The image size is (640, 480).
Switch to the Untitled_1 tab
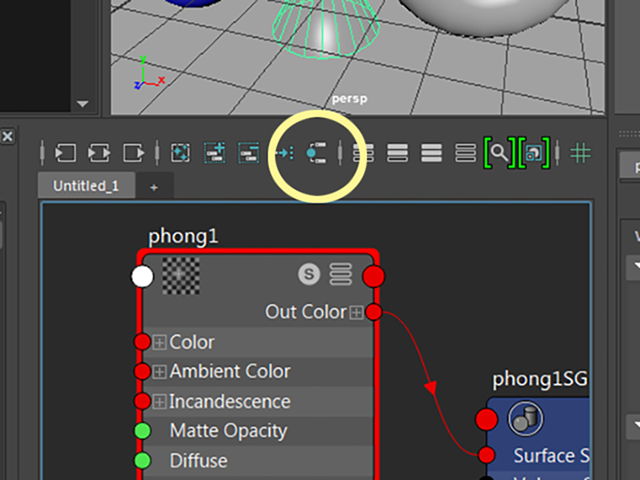pos(86,186)
